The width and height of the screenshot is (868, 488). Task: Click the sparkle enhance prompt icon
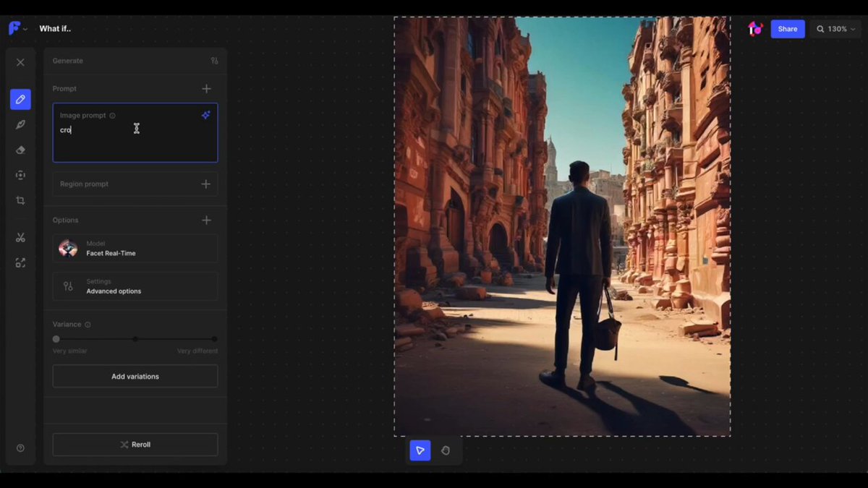206,115
